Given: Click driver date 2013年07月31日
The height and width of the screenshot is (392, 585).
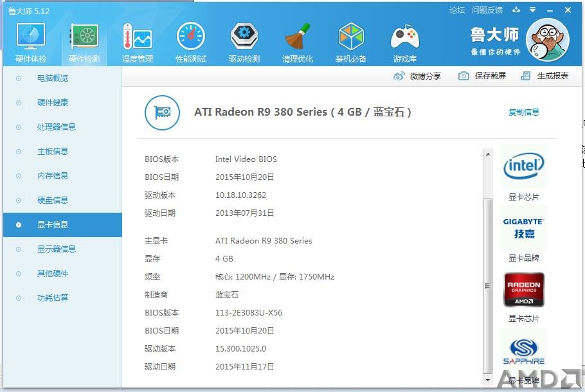Looking at the screenshot, I should coord(245,213).
